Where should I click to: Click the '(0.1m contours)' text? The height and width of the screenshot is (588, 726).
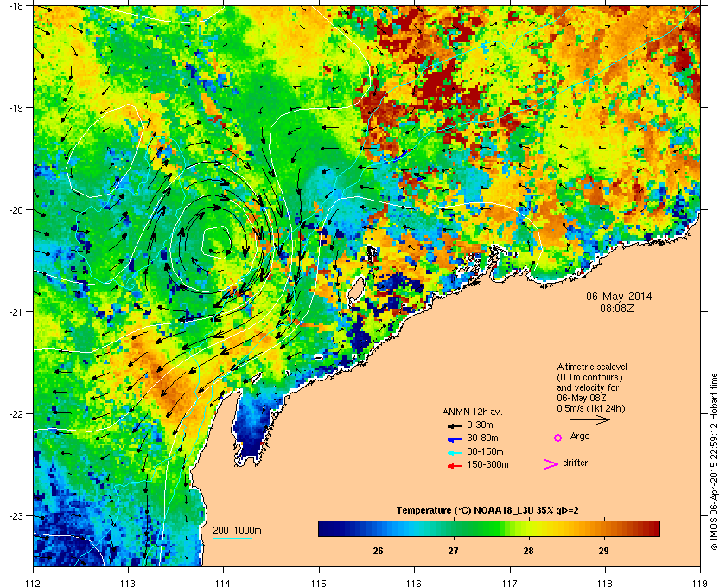tap(589, 377)
